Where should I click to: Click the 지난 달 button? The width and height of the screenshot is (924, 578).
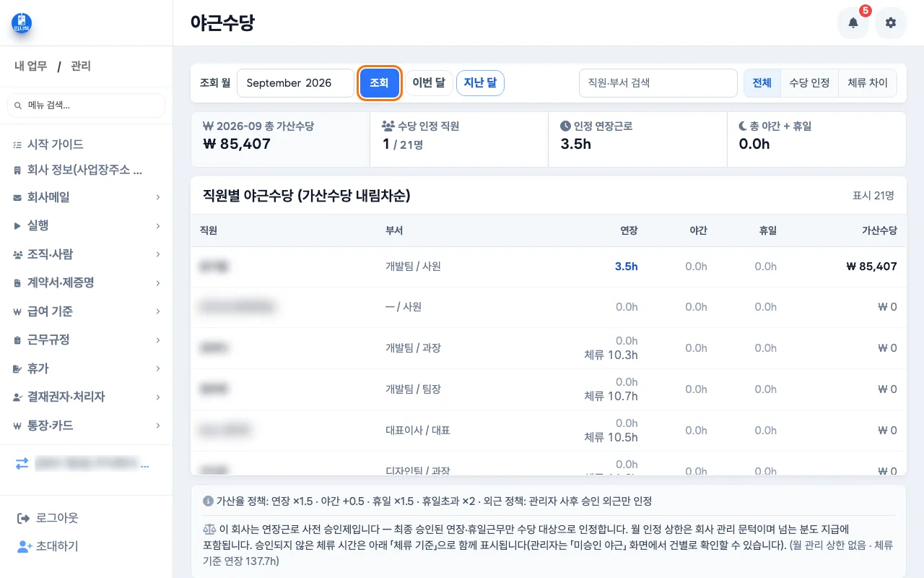click(480, 83)
